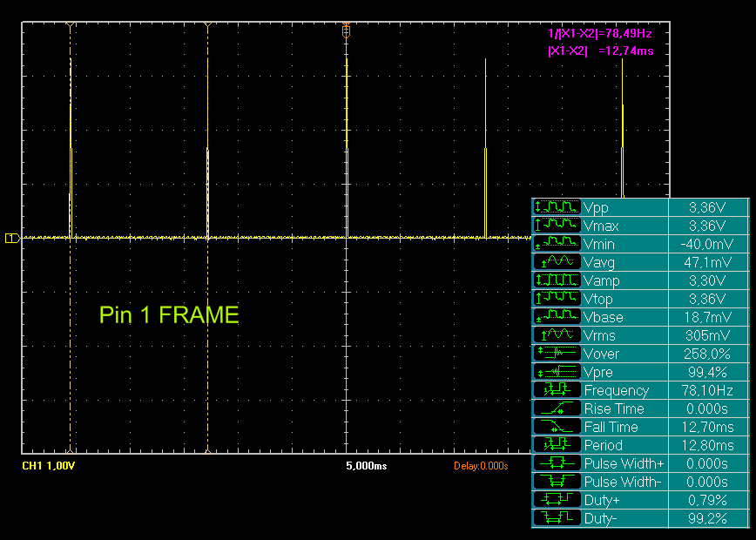
Task: Click the Vavg value 47,1mV
Action: [x=707, y=262]
